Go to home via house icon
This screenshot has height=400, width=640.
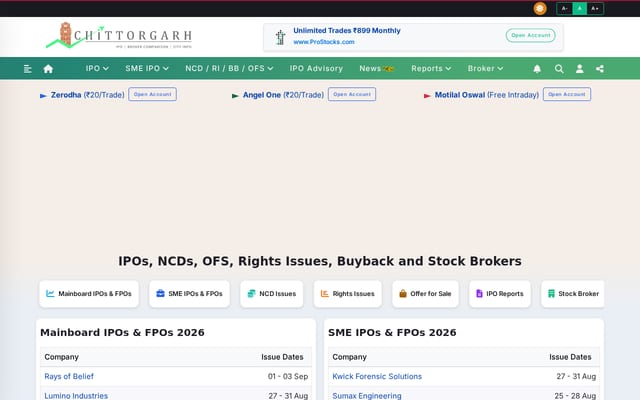point(48,69)
